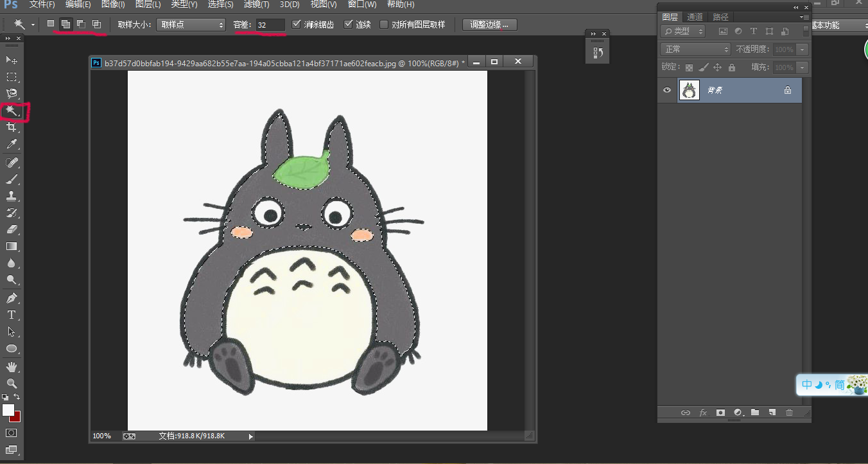Image resolution: width=868 pixels, height=464 pixels.
Task: Open the 取样大小 sample size dropdown
Action: [191, 24]
